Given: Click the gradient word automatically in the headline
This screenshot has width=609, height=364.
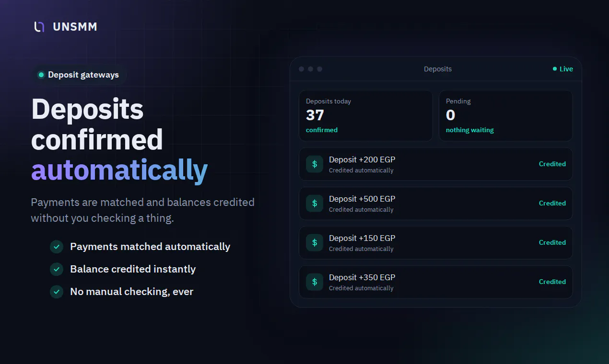Looking at the screenshot, I should tap(119, 171).
